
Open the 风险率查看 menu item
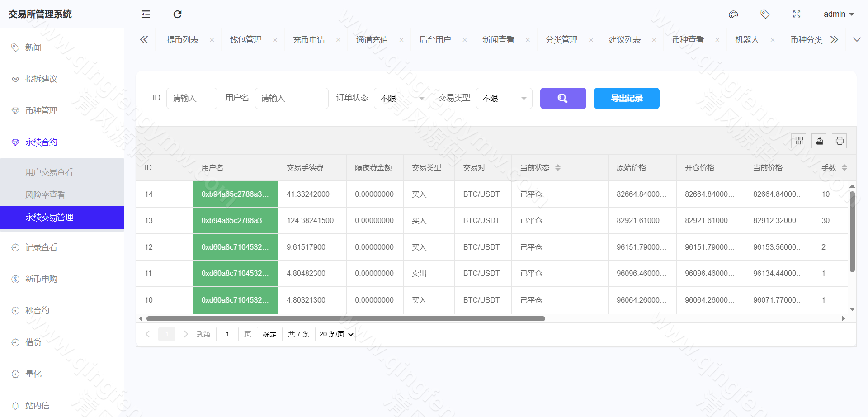(x=45, y=194)
